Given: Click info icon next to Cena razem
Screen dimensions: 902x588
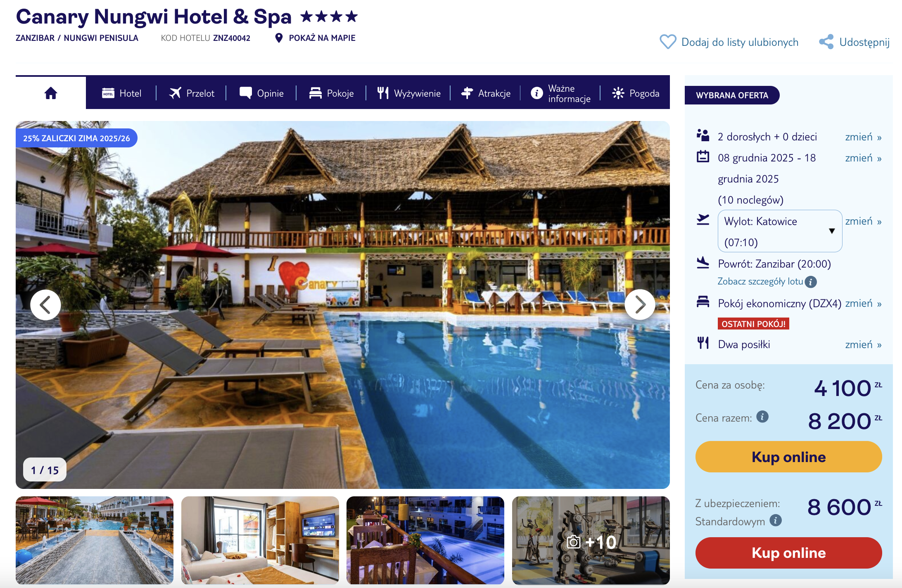Looking at the screenshot, I should [762, 417].
